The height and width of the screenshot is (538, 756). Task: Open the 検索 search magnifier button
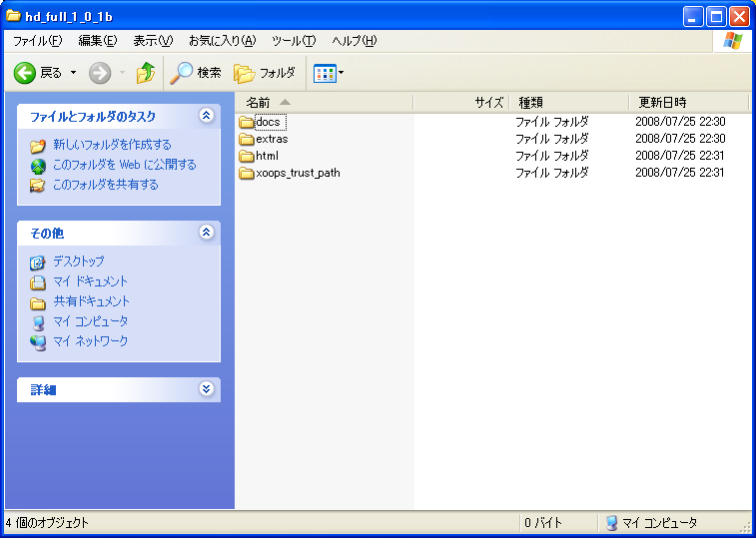point(196,73)
